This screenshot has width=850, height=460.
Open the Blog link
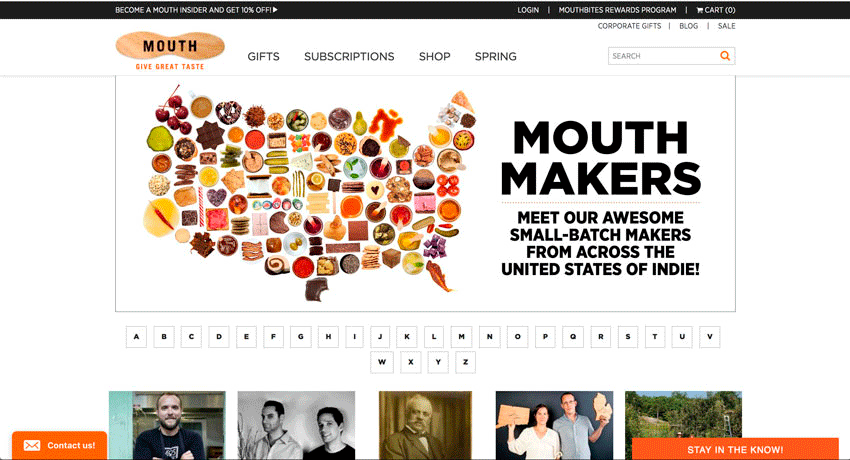pyautogui.click(x=688, y=26)
